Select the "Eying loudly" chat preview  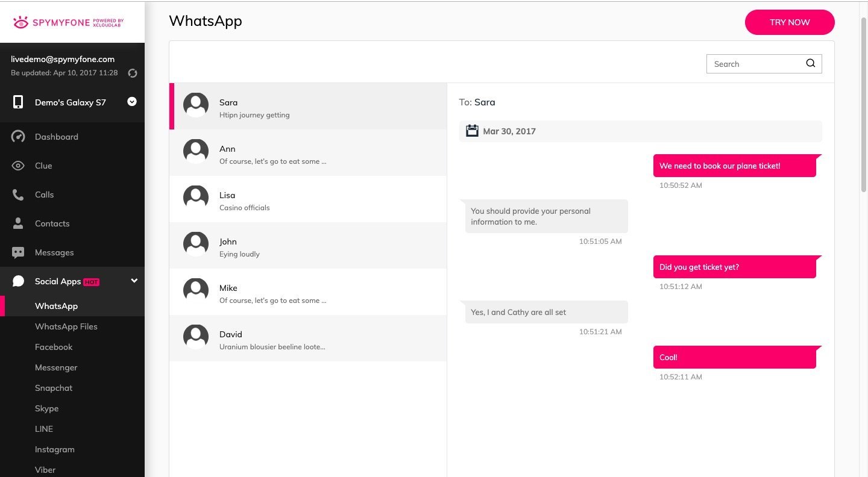[x=239, y=254]
